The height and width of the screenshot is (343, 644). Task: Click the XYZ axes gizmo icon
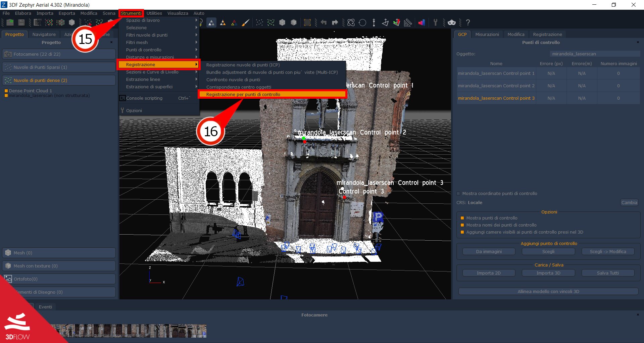[397, 22]
